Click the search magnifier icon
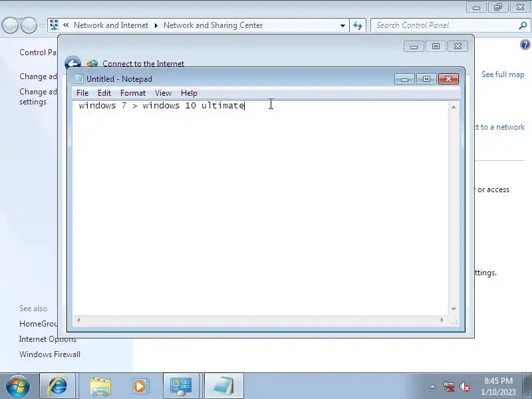This screenshot has width=532, height=399. [523, 25]
